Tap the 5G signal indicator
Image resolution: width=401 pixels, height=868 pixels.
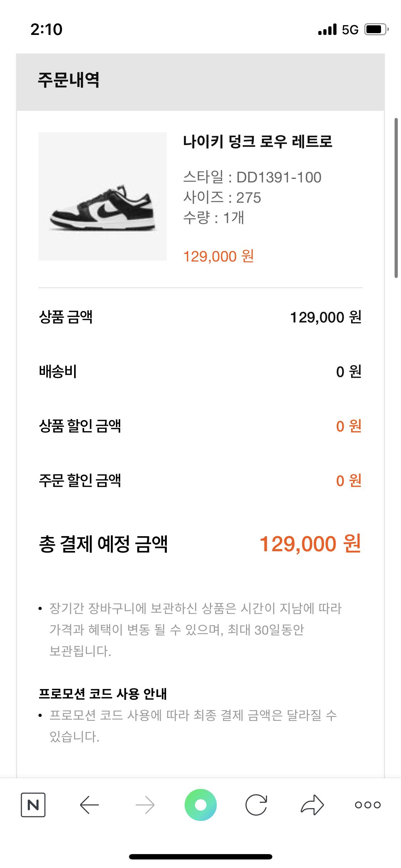click(x=350, y=30)
